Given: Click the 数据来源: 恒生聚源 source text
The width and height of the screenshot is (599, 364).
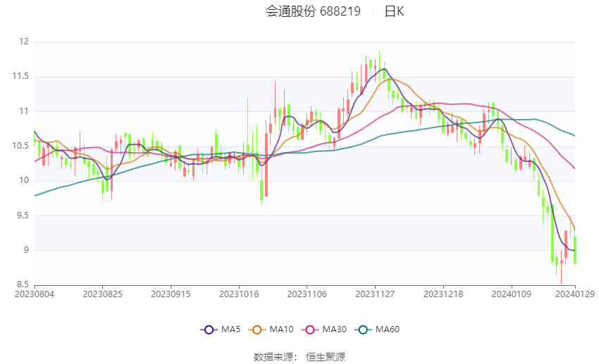Looking at the screenshot, I should coord(299,357).
